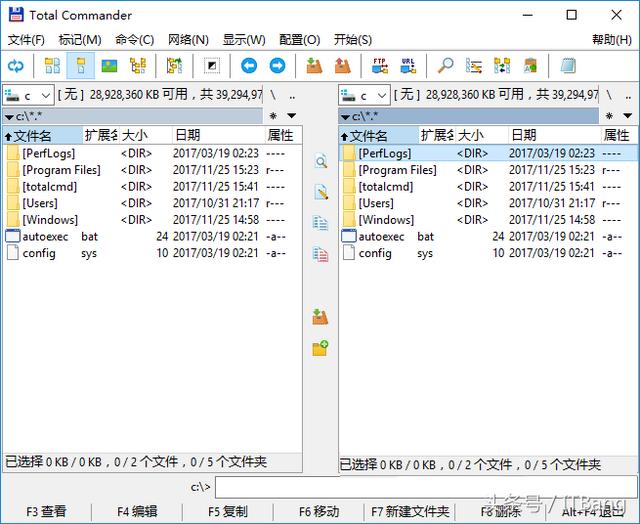Viewport: 640px width, 524px height.
Task: Click the invert selection toolbar icon
Action: pyautogui.click(x=212, y=66)
